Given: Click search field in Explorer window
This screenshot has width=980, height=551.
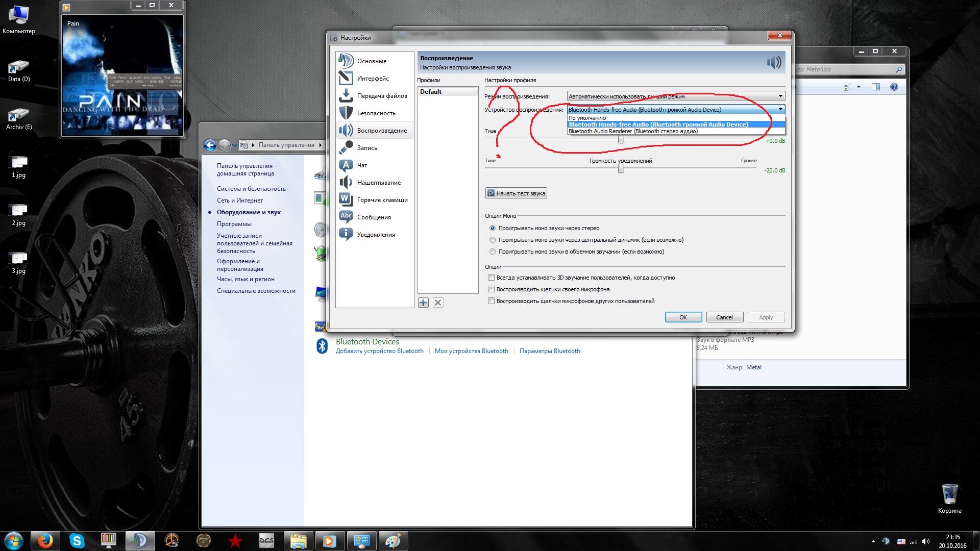Looking at the screenshot, I should 848,69.
